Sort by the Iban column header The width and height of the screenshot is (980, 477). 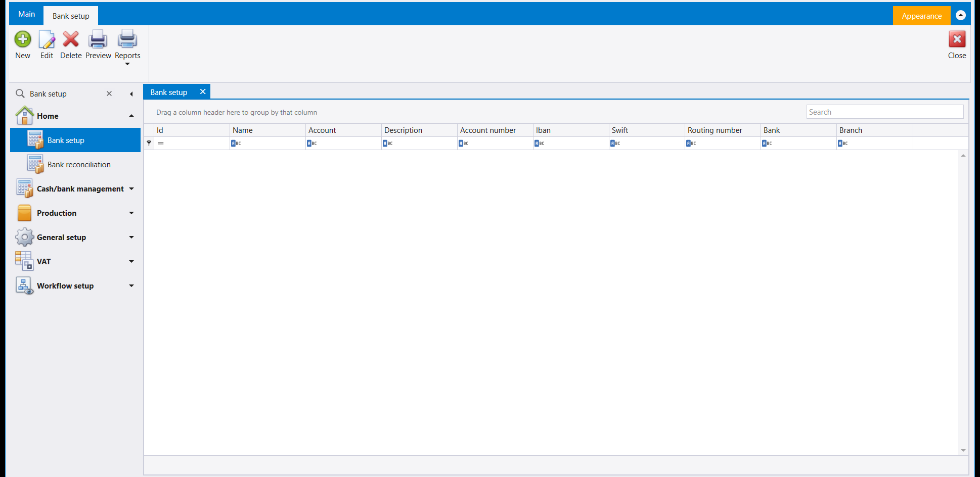pyautogui.click(x=571, y=130)
